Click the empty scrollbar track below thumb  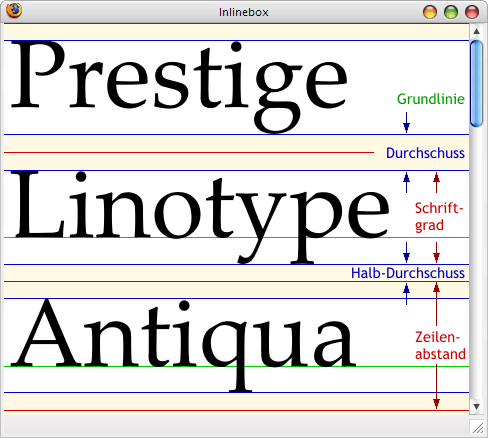click(x=476, y=263)
